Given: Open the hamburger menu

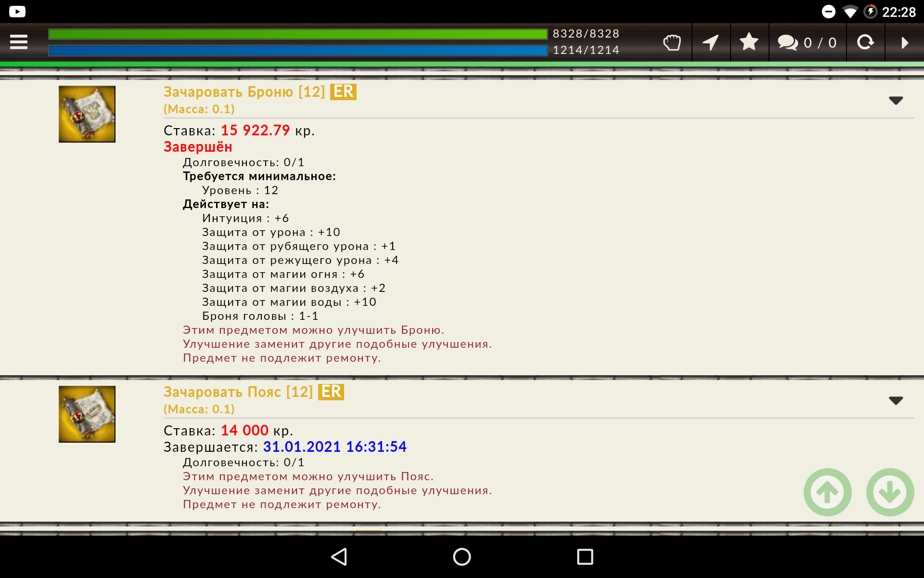Looking at the screenshot, I should tap(19, 42).
